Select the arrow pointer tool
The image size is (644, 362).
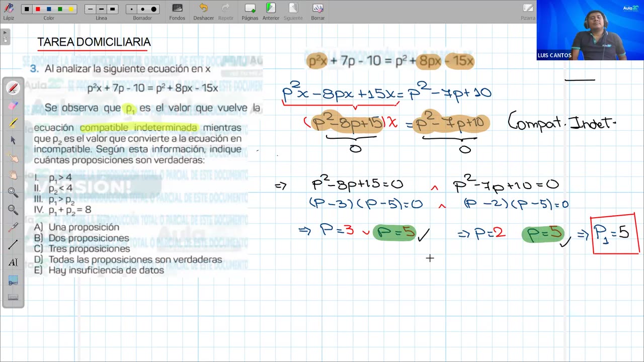point(13,140)
